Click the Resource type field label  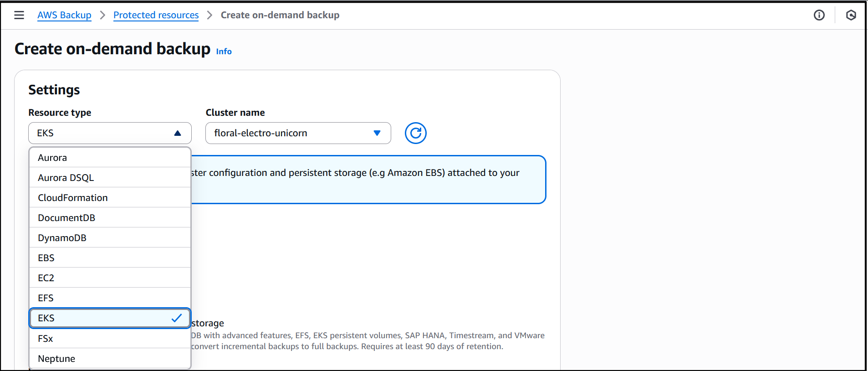[x=60, y=113]
